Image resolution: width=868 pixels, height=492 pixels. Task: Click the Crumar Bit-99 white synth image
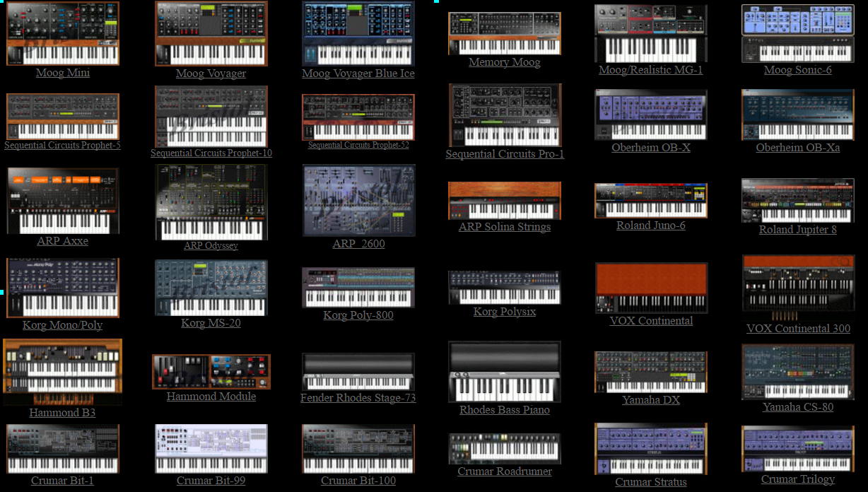211,448
